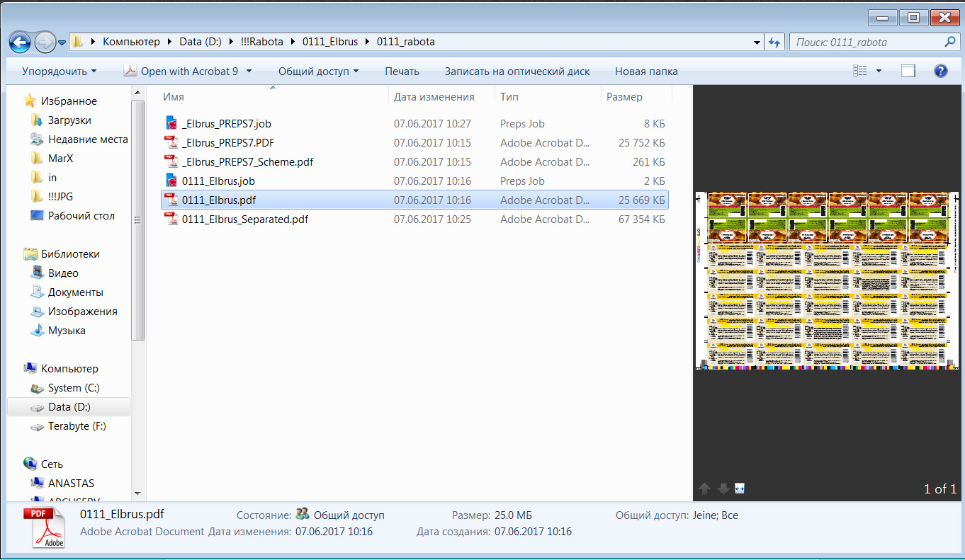Open 'Загрузки' favorites folder
The image size is (965, 560).
click(69, 120)
